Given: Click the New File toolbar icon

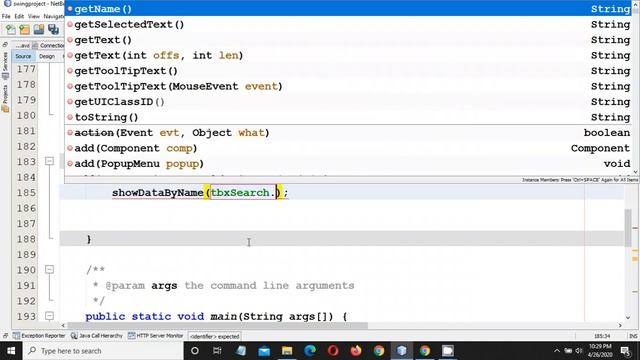Looking at the screenshot, I should point(11,29).
